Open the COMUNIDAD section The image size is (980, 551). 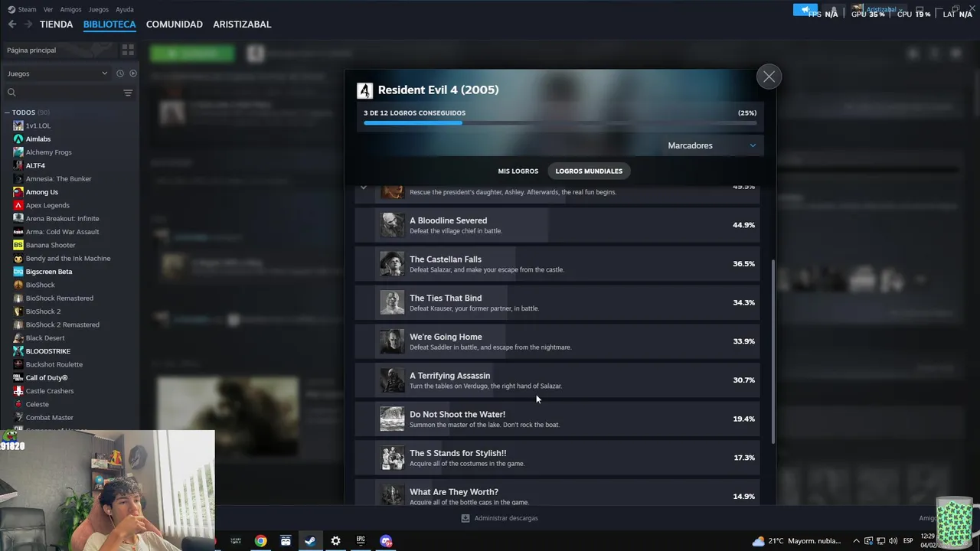point(175,24)
